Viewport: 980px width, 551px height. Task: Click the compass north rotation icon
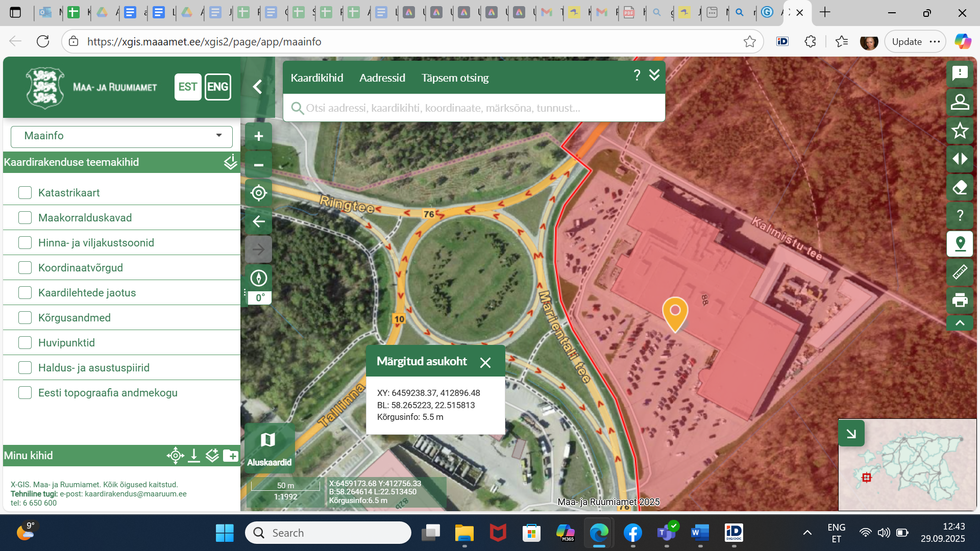[258, 278]
